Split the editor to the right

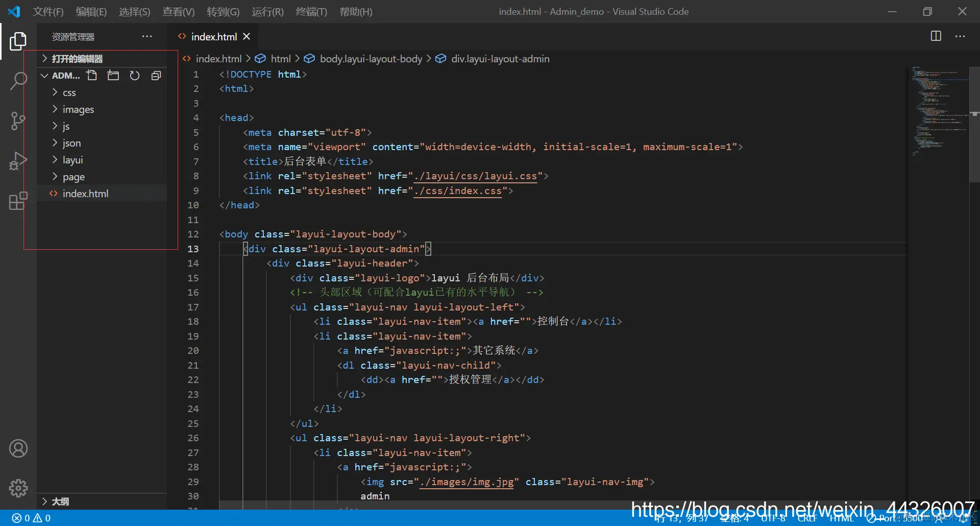click(x=936, y=36)
